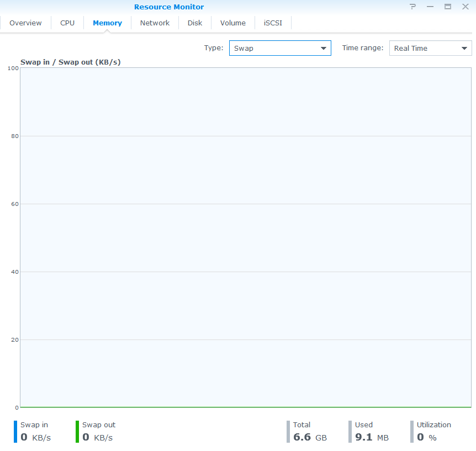Maximize the Resource Monitor window
476x451 pixels.
tap(448, 7)
